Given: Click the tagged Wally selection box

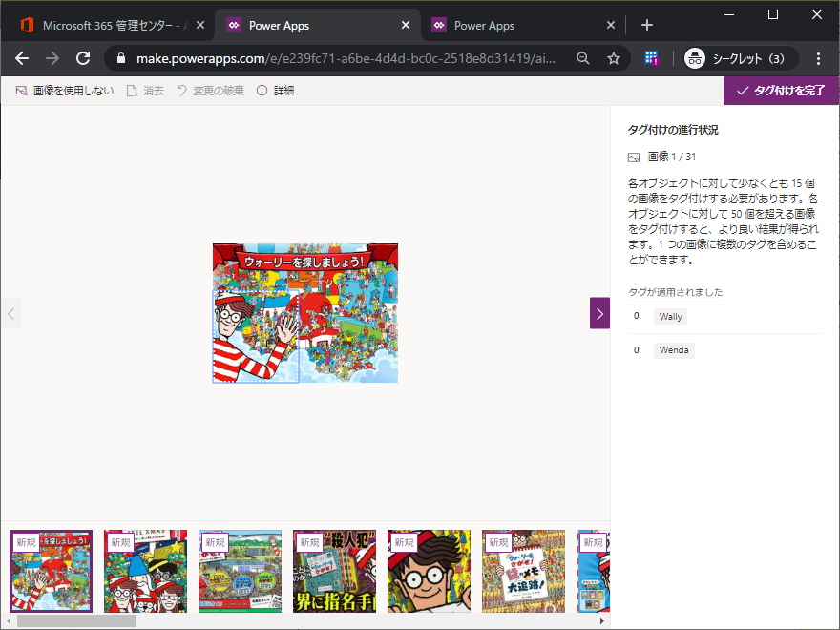Looking at the screenshot, I should [256, 336].
